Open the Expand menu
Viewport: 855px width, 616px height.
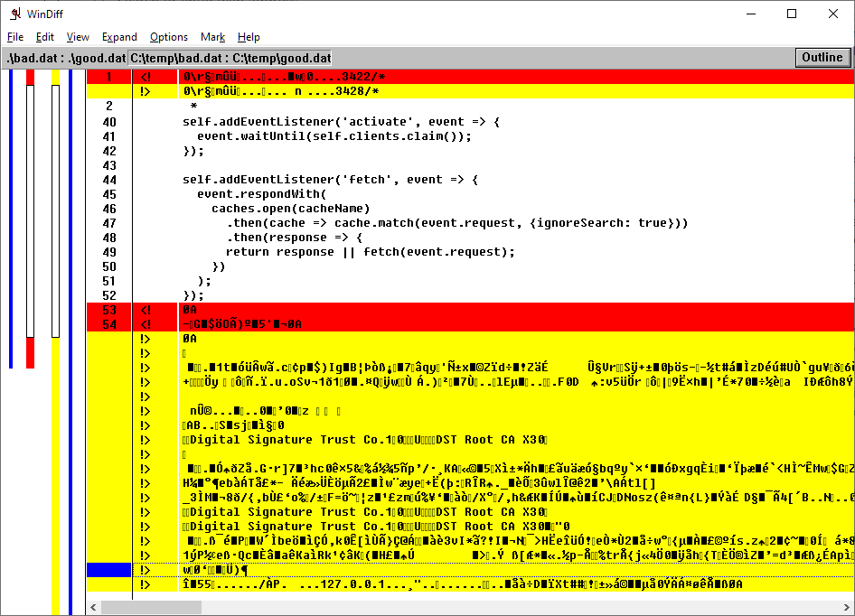(x=119, y=37)
